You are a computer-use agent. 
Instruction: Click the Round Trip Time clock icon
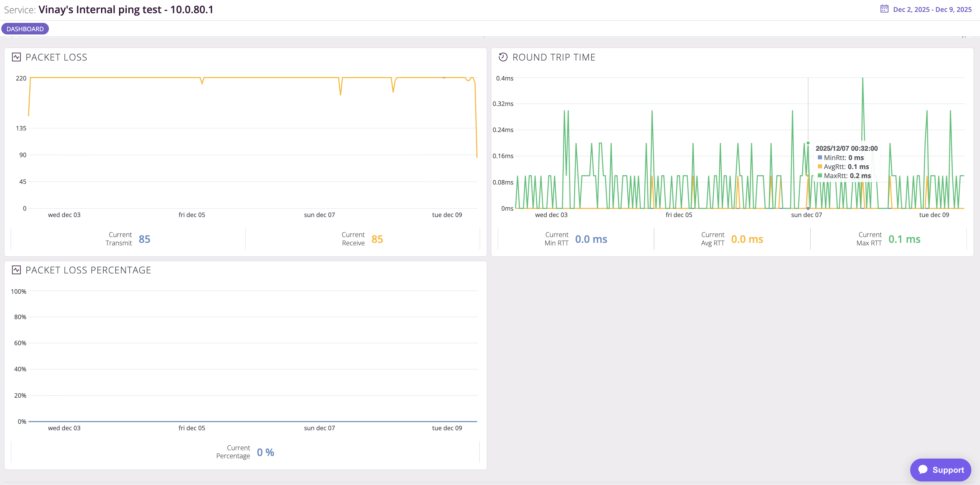[x=503, y=57]
